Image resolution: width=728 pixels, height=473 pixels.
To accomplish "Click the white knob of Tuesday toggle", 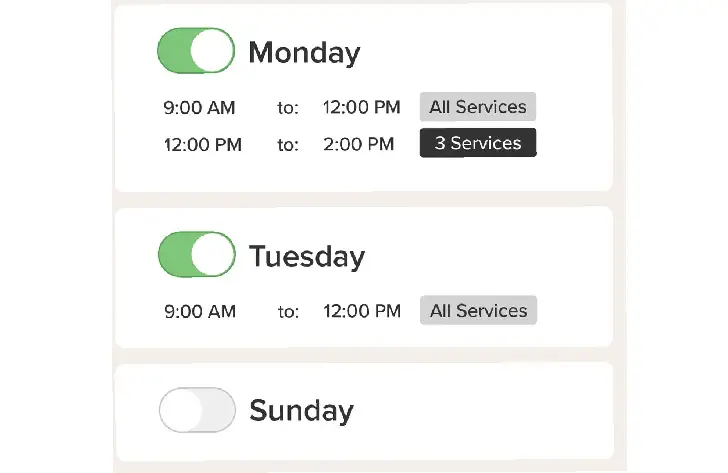I will [x=213, y=254].
